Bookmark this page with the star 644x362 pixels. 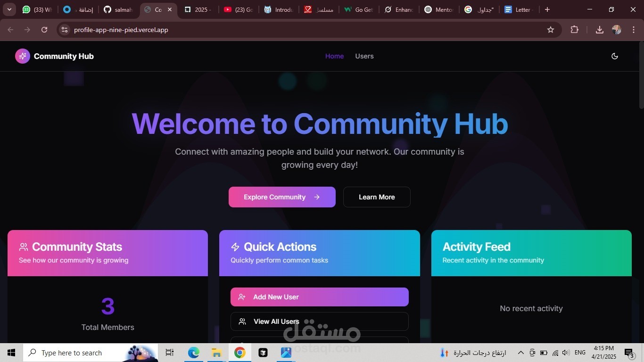pos(550,30)
